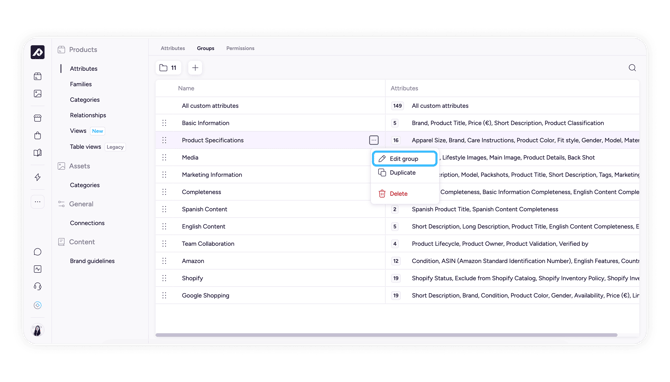670x382 pixels.
Task: Open Families in the sidebar
Action: (x=81, y=84)
